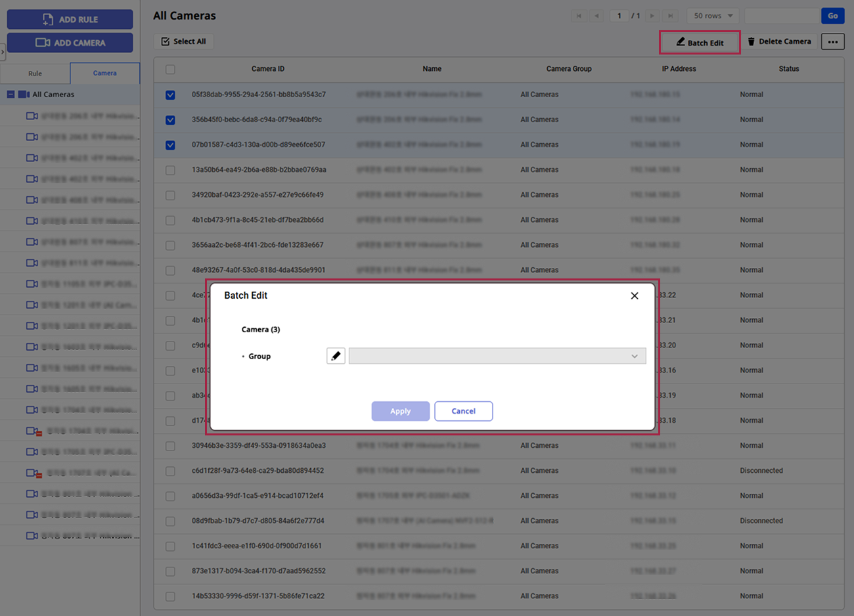Open the three-dots more options menu
854x616 pixels.
[x=832, y=42]
